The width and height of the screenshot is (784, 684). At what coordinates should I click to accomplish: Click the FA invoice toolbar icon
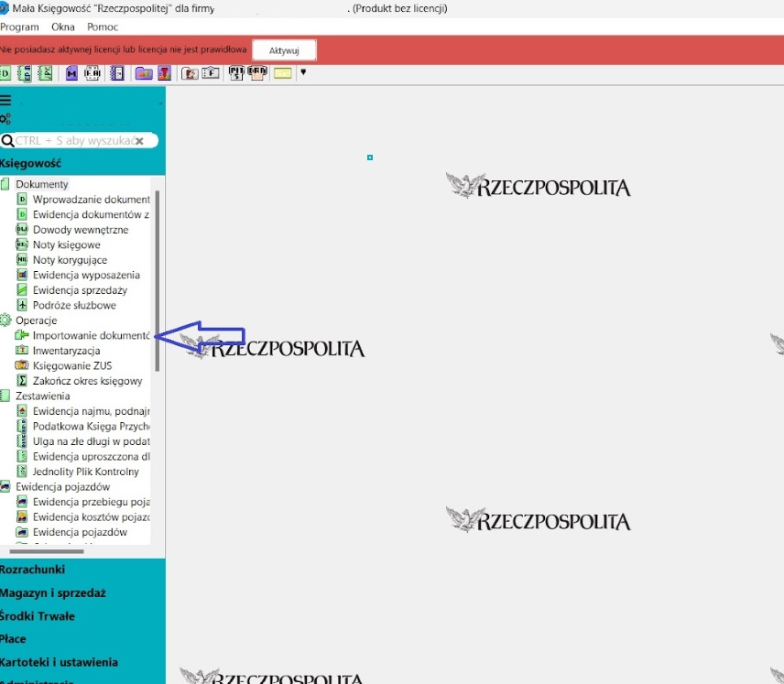click(93, 73)
